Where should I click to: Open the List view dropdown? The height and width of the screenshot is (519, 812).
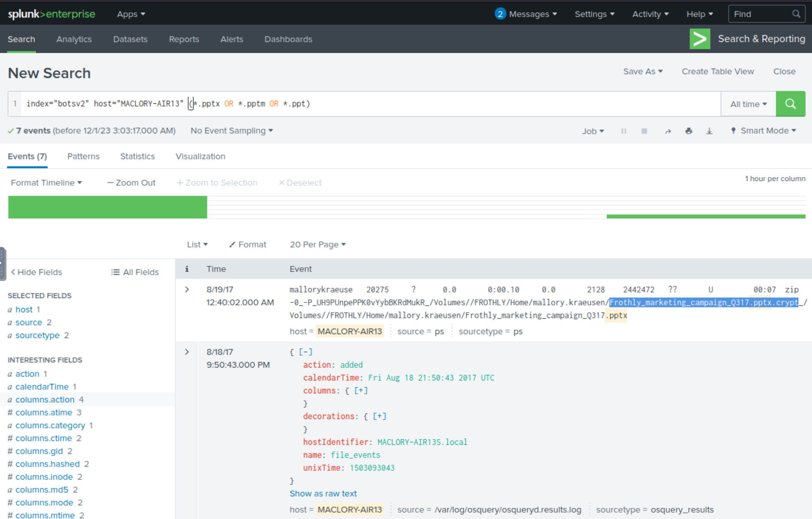[x=197, y=244]
